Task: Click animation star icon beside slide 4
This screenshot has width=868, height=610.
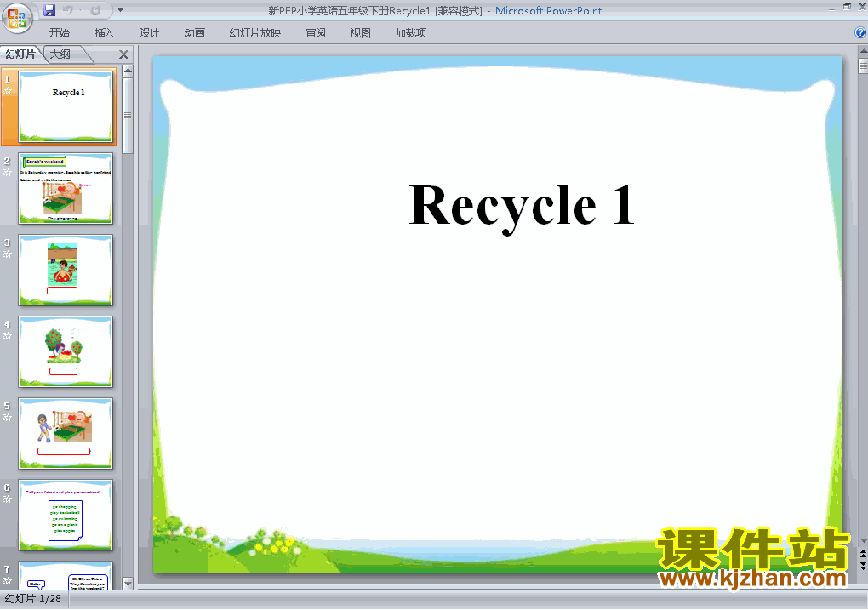Action: click(7, 336)
